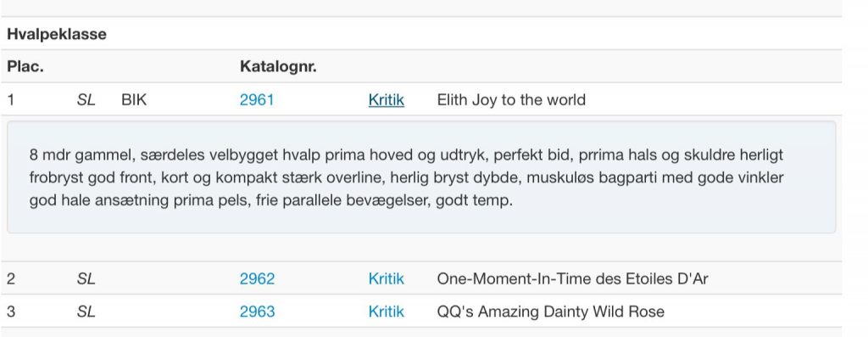Viewport: 868px width, 337px height.
Task: Click the Hvalpeklasse section heading
Action: [x=57, y=34]
